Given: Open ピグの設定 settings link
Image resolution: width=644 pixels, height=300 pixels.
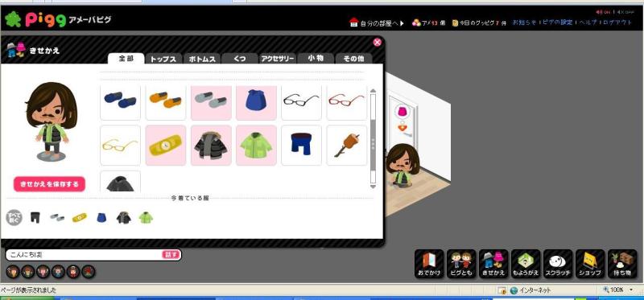Looking at the screenshot, I should click(x=557, y=23).
